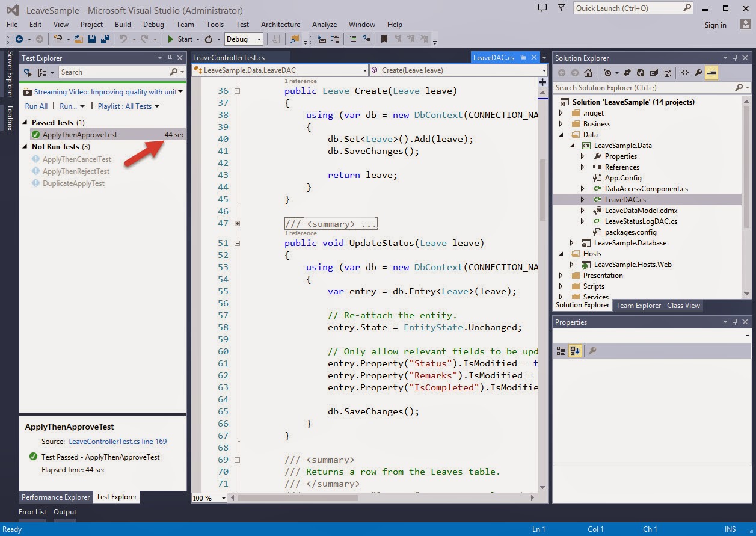Click the View Code angle-brackets icon
756x536 pixels.
[685, 73]
